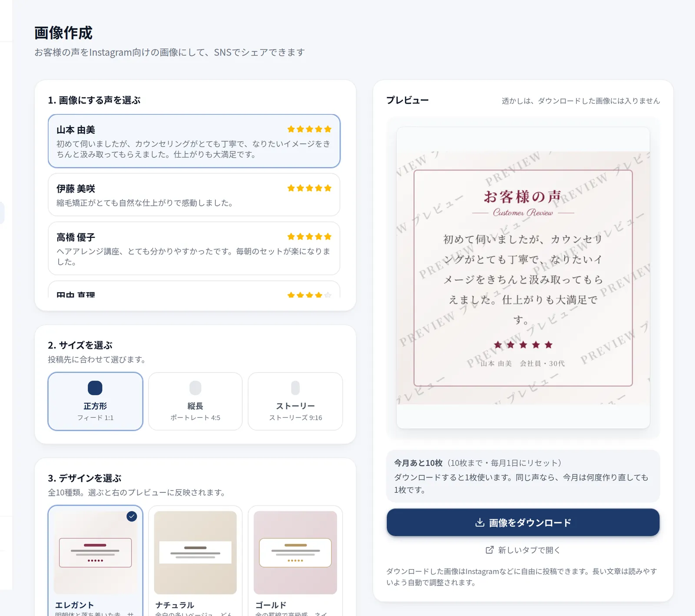Screen dimensions: 695x616
Task: Click the 画像をダウンロード button
Action: pyautogui.click(x=523, y=522)
